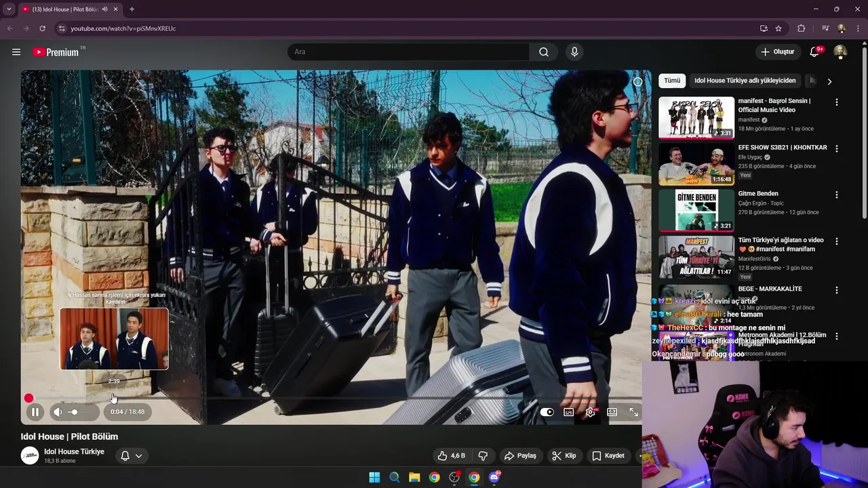
Task: Click the video progress bar near 2:39
Action: coord(114,398)
